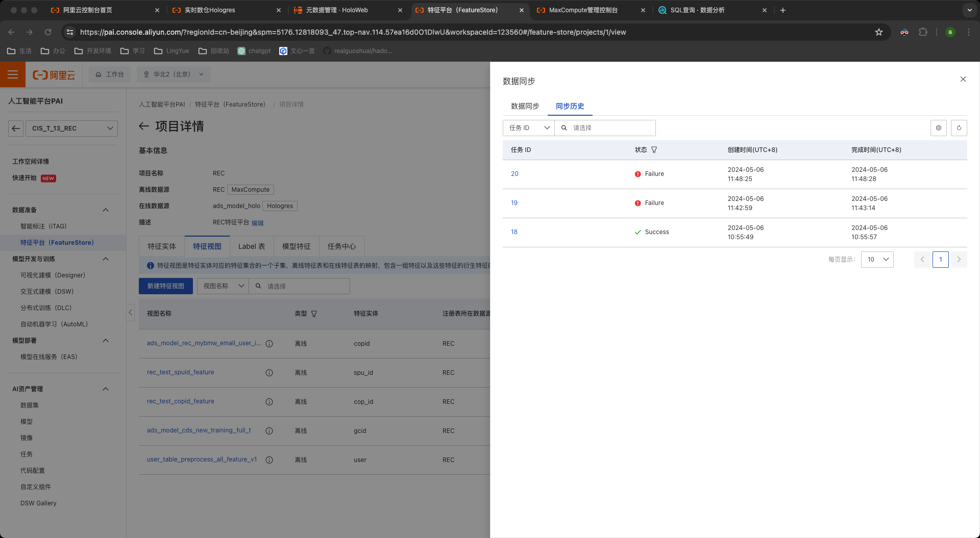Switch to the 模型特征 tab
Screen dimensions: 980x538
click(x=297, y=246)
